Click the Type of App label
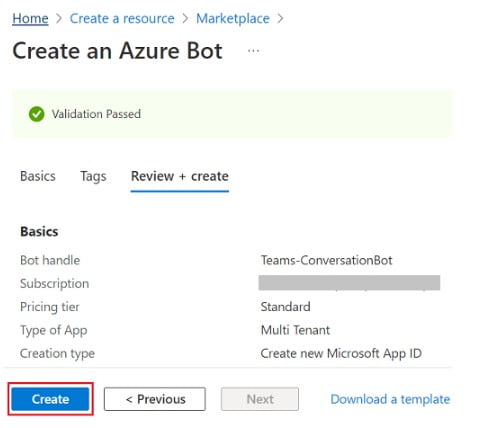Viewport: 487px width, 428px height. click(x=54, y=330)
